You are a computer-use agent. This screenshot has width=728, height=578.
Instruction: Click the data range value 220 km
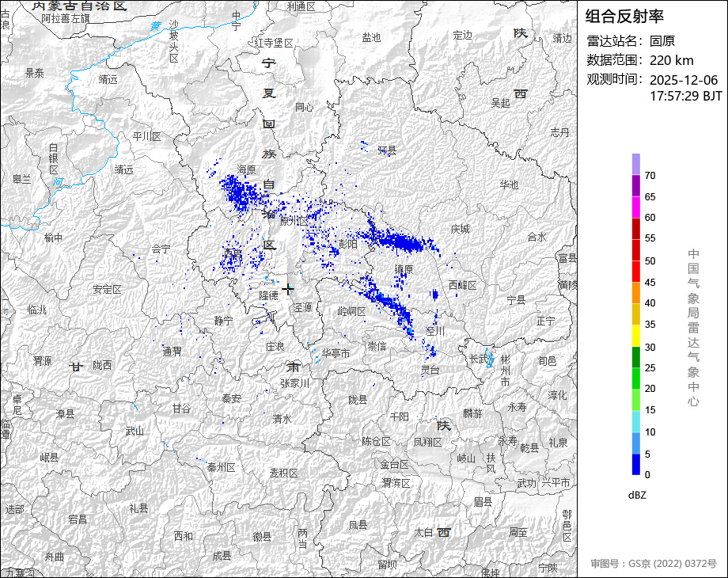(671, 60)
